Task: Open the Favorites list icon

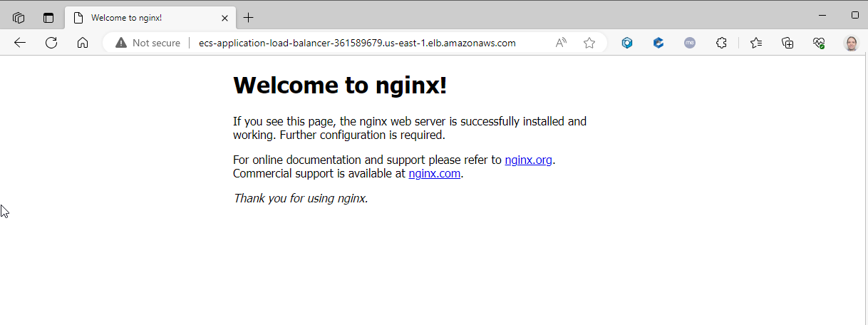Action: 756,43
